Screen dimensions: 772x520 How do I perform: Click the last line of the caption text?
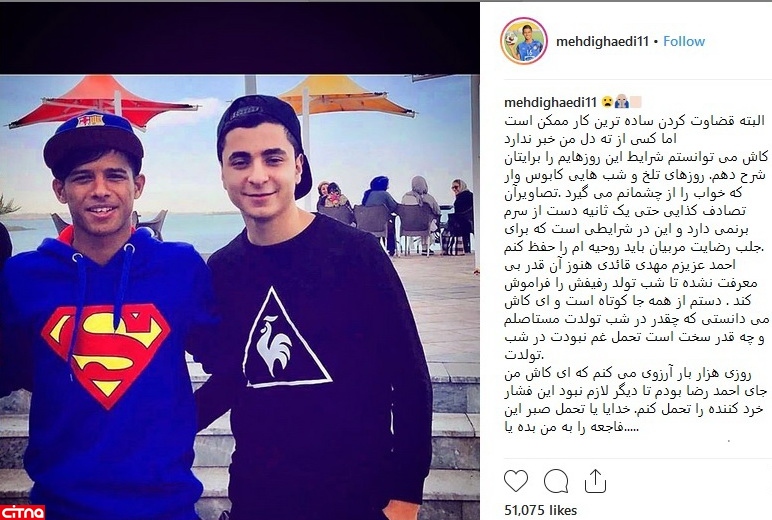(572, 427)
